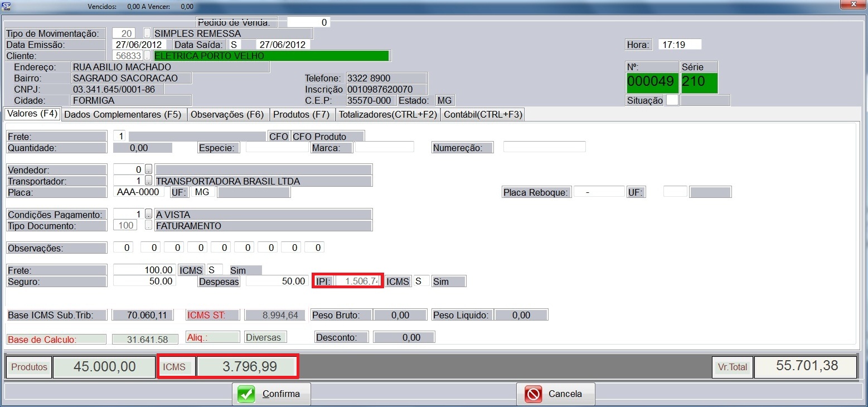Click the ICMS S field beside Frete value
The height and width of the screenshot is (407, 868).
[x=216, y=270]
